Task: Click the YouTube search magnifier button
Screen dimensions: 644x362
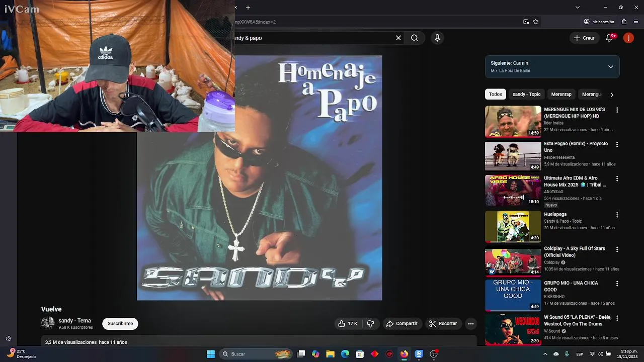Action: tap(415, 38)
